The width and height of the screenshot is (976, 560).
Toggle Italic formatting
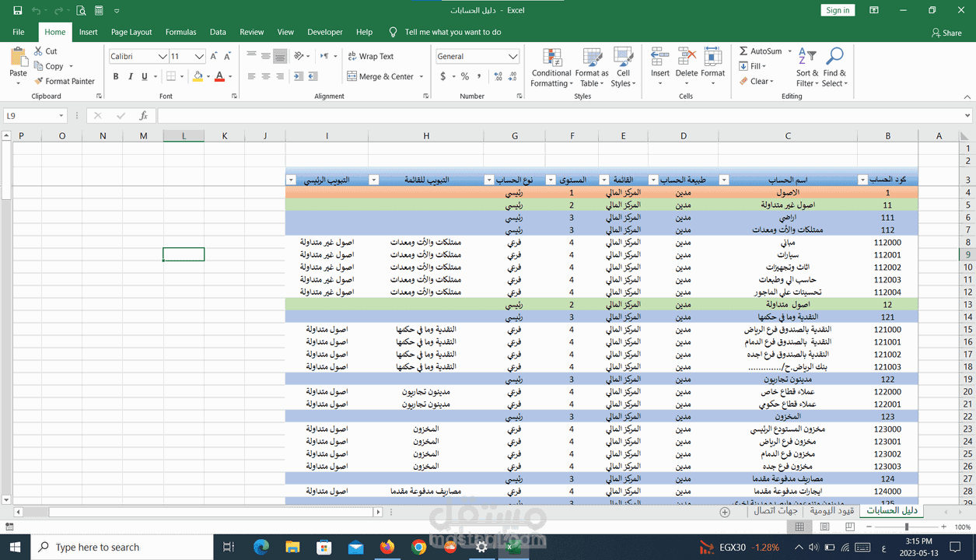[x=130, y=76]
